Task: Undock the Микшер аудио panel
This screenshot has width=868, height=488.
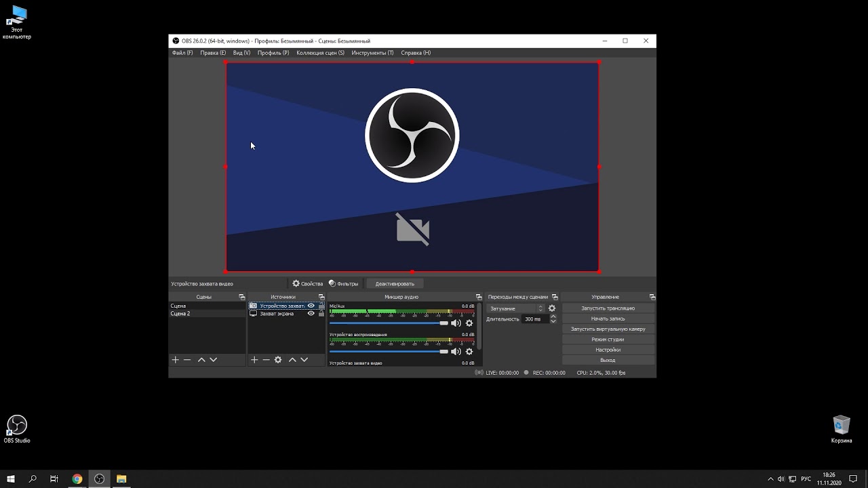Action: point(479,297)
